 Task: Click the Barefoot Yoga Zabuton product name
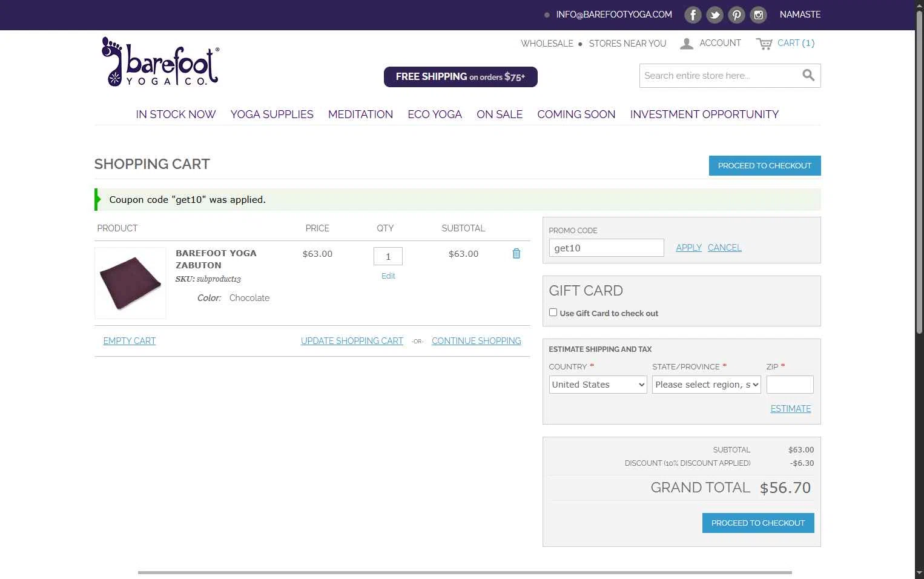216,259
